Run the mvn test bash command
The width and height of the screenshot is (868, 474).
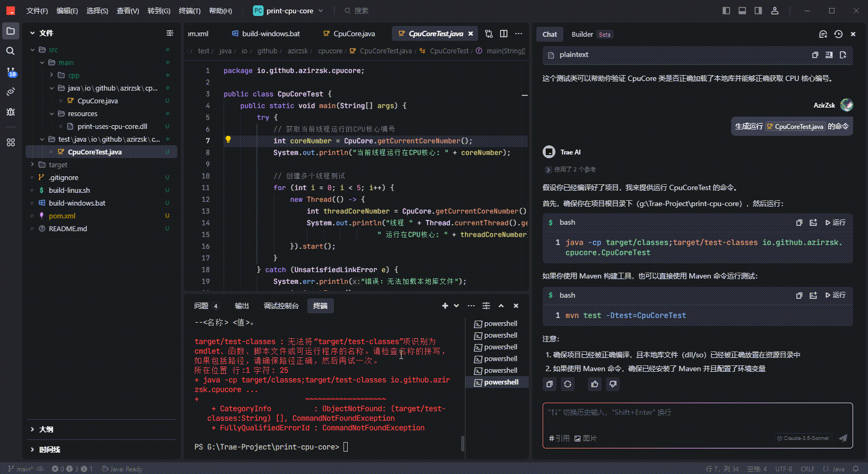pos(835,295)
